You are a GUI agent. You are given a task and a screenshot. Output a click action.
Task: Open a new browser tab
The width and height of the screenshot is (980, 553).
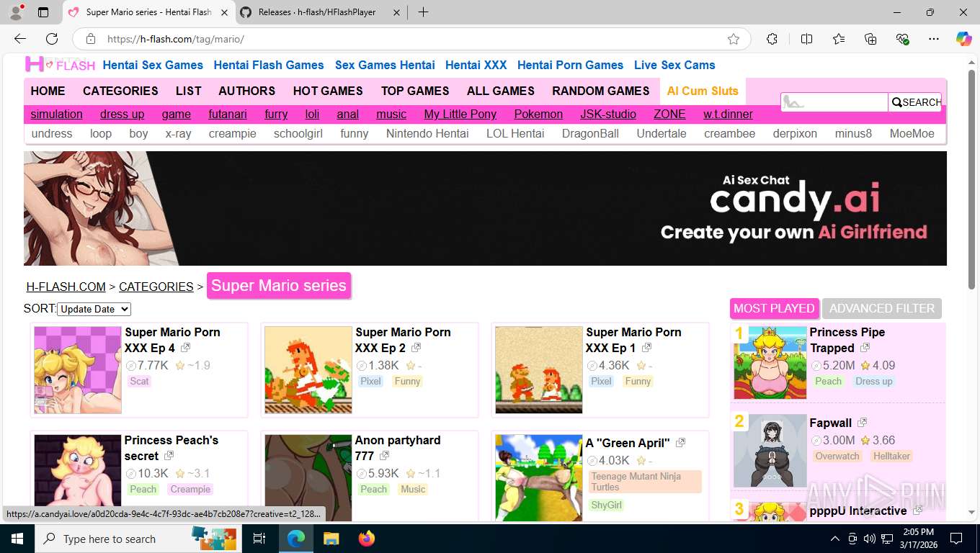pyautogui.click(x=423, y=12)
